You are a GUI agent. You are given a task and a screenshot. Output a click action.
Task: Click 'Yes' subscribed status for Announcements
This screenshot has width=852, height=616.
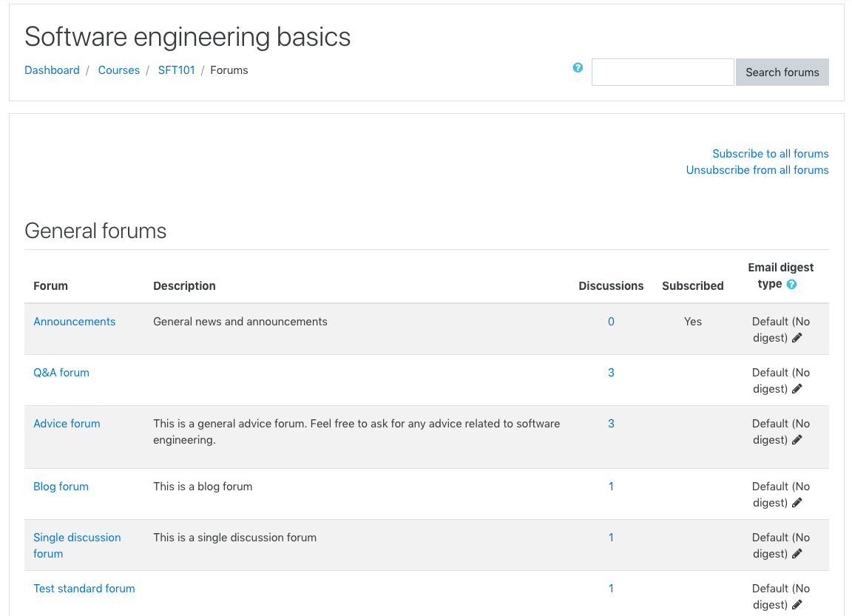(x=693, y=322)
